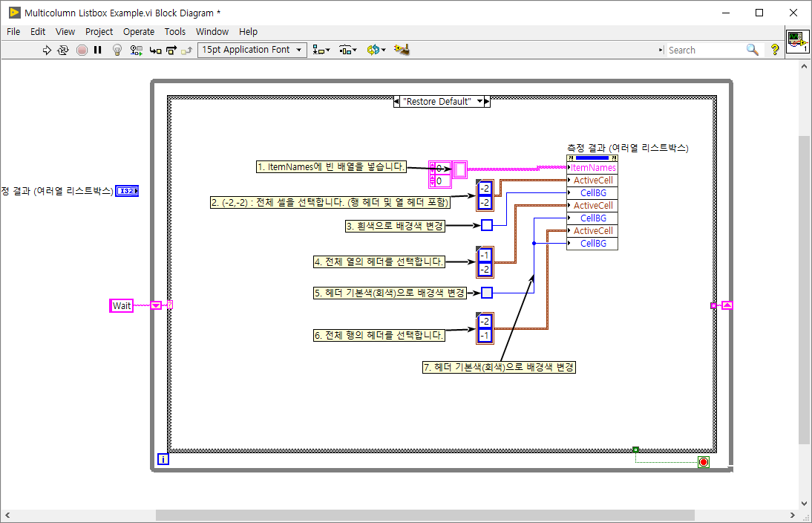The height and width of the screenshot is (523, 812).
Task: Click the Clean Up Diagram icon
Action: click(x=402, y=50)
